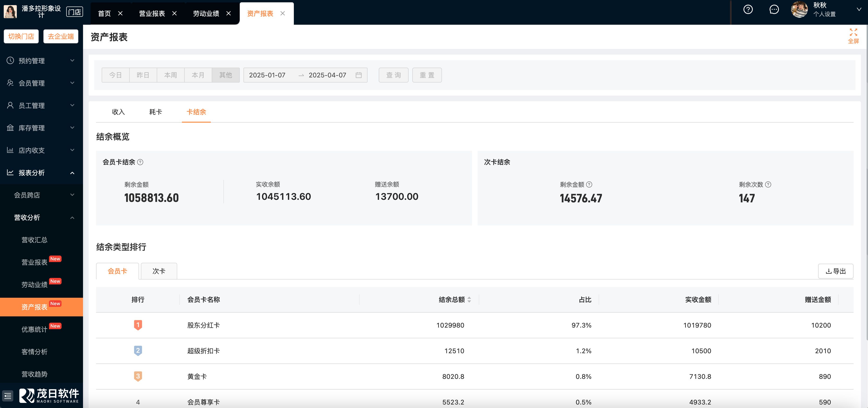This screenshot has height=408, width=868.
Task: Select the 本月 date filter
Action: pos(198,75)
